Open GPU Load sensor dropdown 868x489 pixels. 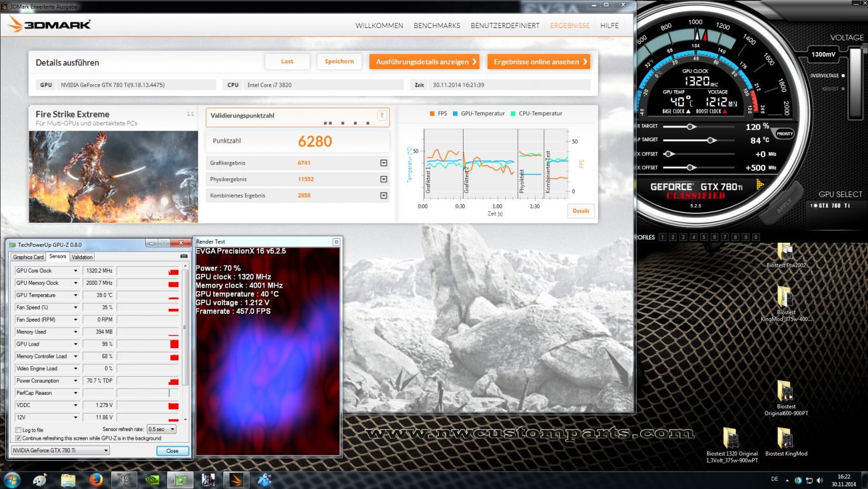pyautogui.click(x=75, y=344)
